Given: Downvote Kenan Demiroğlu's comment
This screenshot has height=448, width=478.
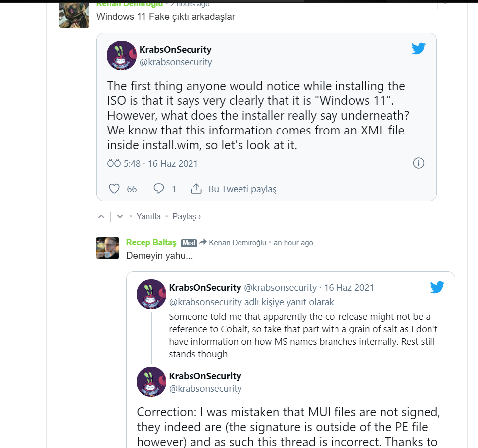Looking at the screenshot, I should pos(119,217).
